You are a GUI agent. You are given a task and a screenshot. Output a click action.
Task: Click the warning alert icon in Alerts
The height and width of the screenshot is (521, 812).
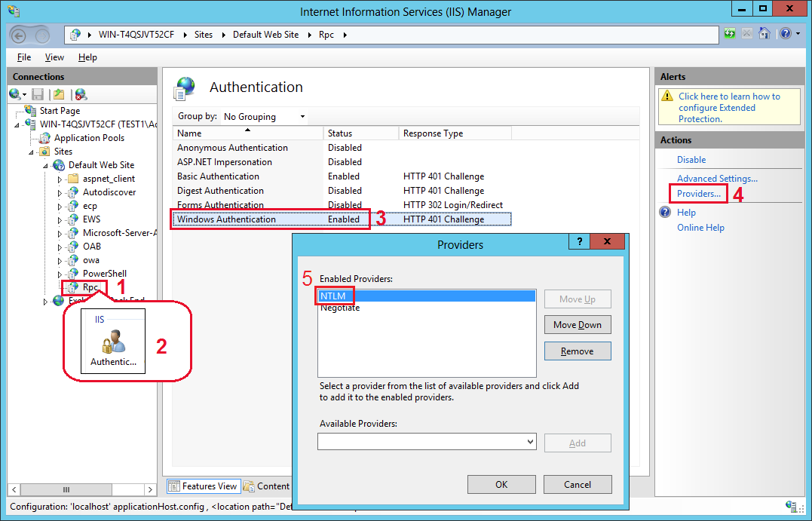tap(668, 97)
